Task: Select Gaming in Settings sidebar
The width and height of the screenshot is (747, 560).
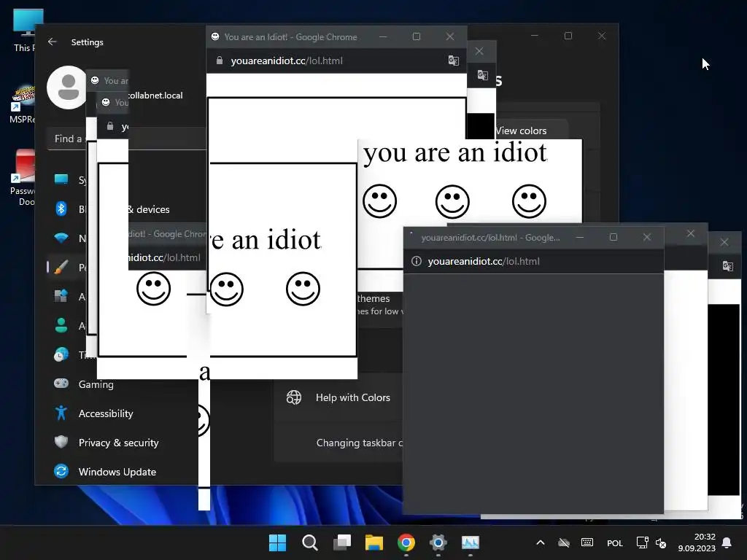Action: click(96, 384)
